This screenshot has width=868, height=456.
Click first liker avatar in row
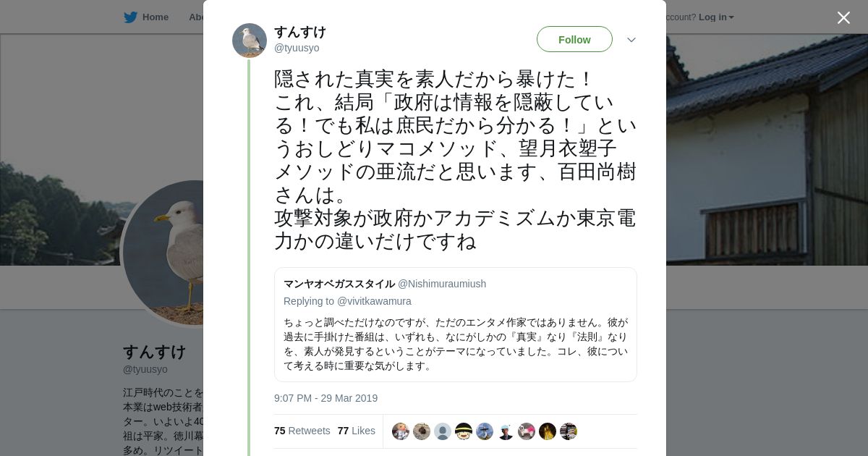401,431
